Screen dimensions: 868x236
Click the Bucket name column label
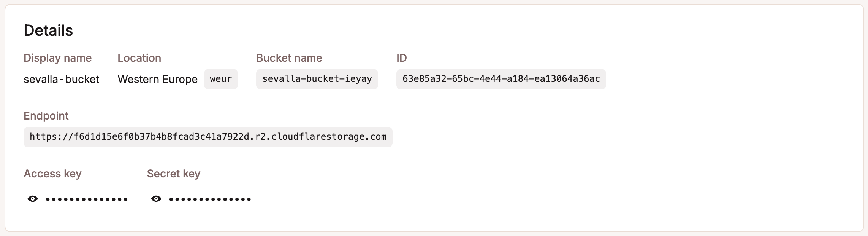289,58
